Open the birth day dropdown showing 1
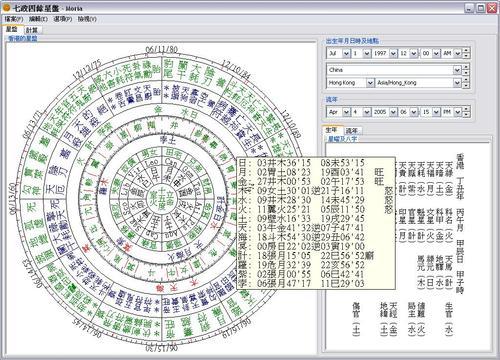Image resolution: width=500 pixels, height=360 pixels. (367, 53)
